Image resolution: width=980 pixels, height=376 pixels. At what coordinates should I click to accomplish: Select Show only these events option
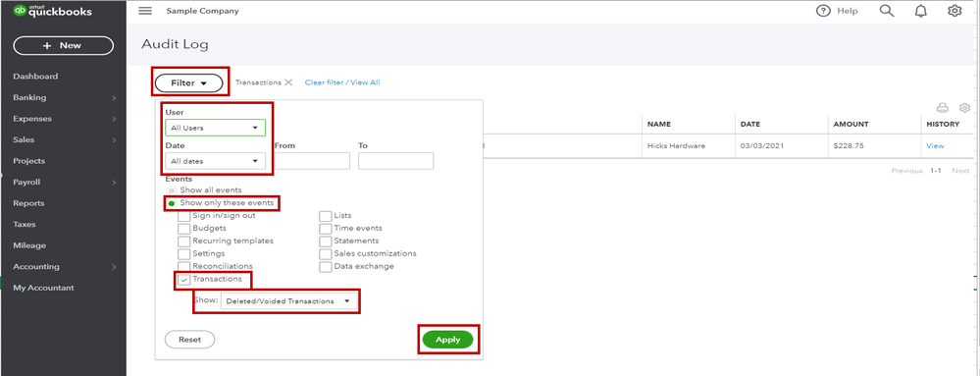point(172,203)
